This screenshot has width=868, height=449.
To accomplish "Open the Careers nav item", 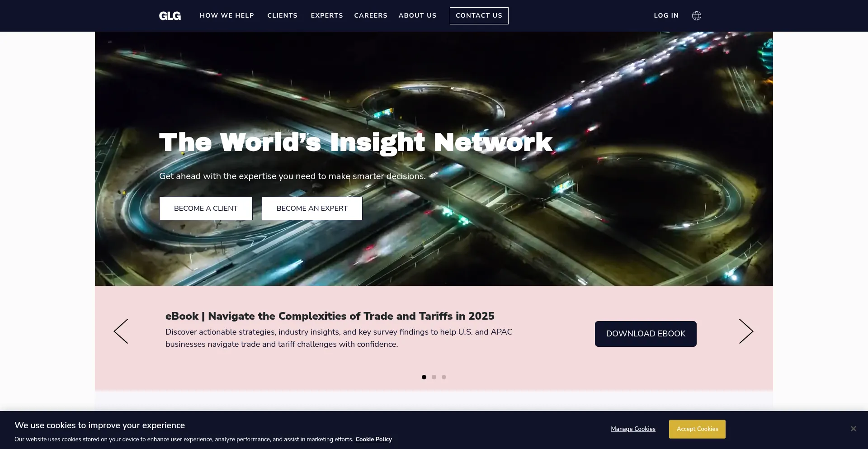I will [x=370, y=15].
